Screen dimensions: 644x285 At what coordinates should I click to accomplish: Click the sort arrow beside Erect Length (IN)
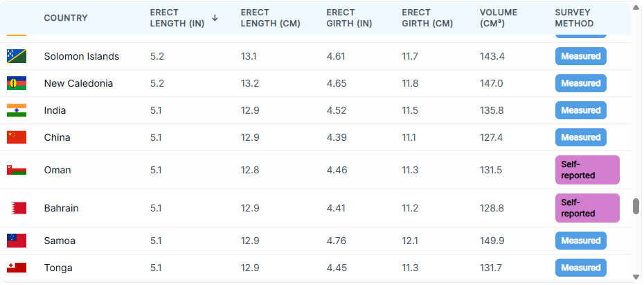pyautogui.click(x=215, y=18)
